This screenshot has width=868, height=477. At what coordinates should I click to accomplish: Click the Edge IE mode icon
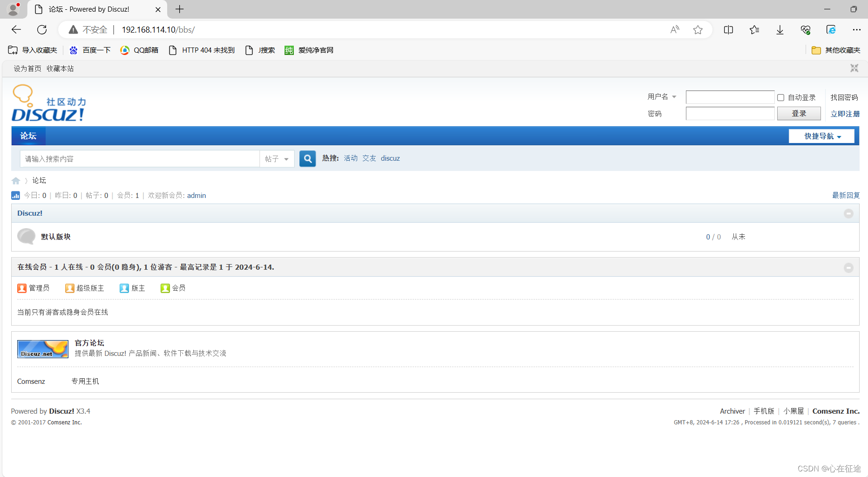831,30
